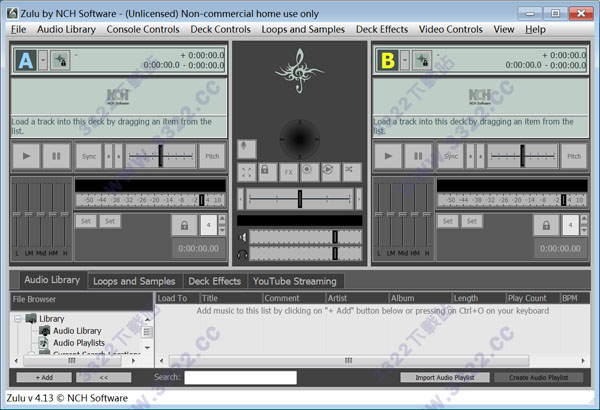Click the << collapse browser button
Image resolution: width=600 pixels, height=410 pixels.
(103, 377)
